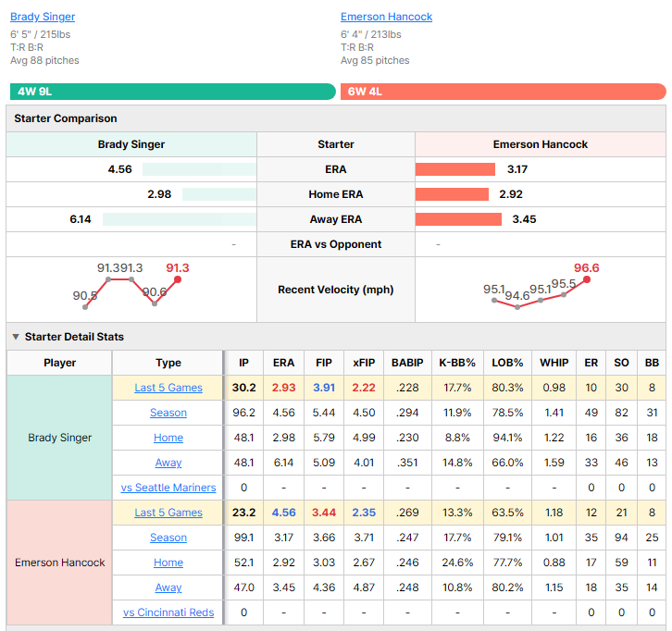
Task: Click Singer's latest velocity point 91.3 in red
Action: 178,279
